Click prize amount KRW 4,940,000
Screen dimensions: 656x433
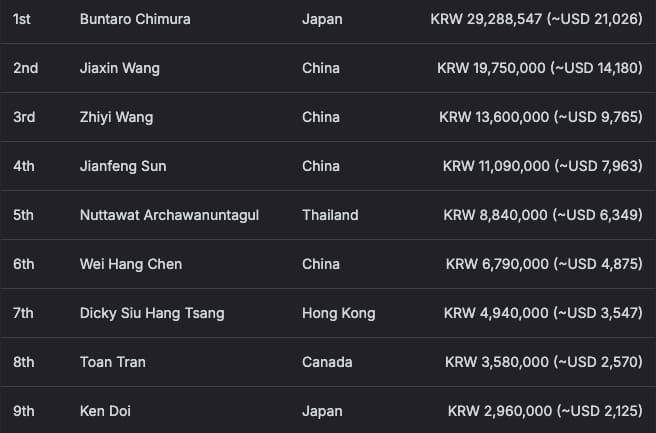pyautogui.click(x=543, y=313)
